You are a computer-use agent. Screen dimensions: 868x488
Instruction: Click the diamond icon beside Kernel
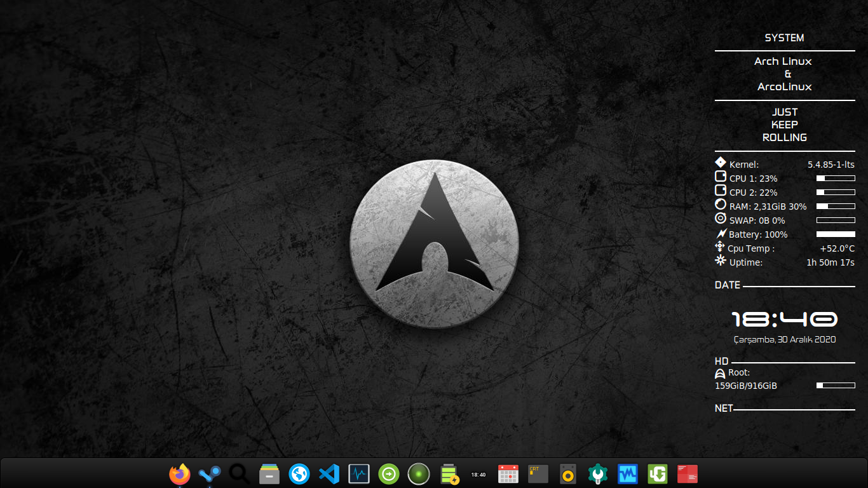pos(721,163)
